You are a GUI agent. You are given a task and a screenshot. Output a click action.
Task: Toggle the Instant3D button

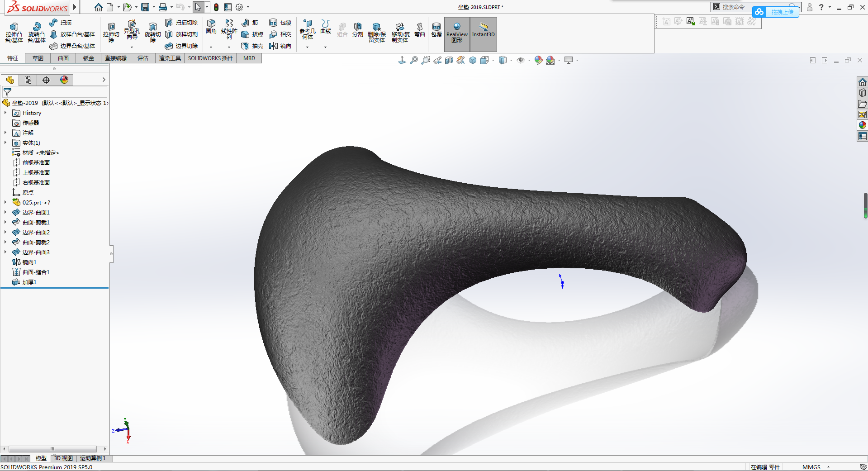(x=484, y=34)
